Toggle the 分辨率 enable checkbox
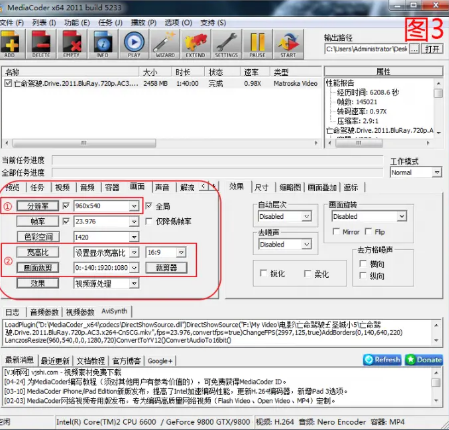Image resolution: width=449 pixels, height=430 pixels. 66,206
